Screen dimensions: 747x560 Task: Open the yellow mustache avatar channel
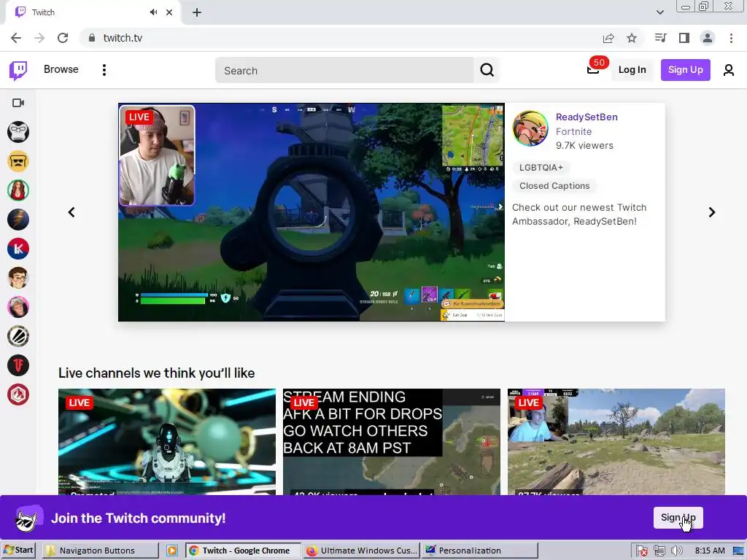[18, 161]
